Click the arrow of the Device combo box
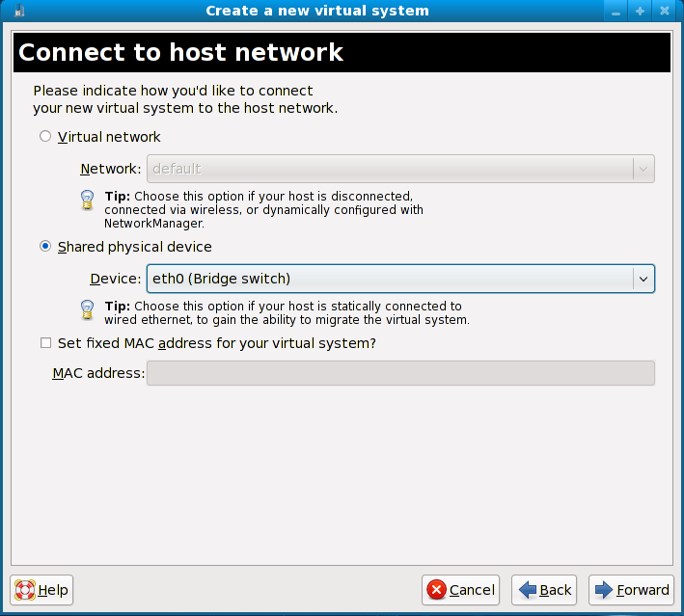This screenshot has width=684, height=616. [x=643, y=279]
